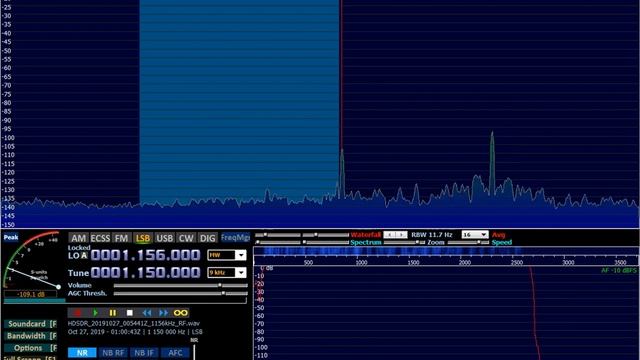
Task: Click the Zoom slider
Action: [x=404, y=242]
